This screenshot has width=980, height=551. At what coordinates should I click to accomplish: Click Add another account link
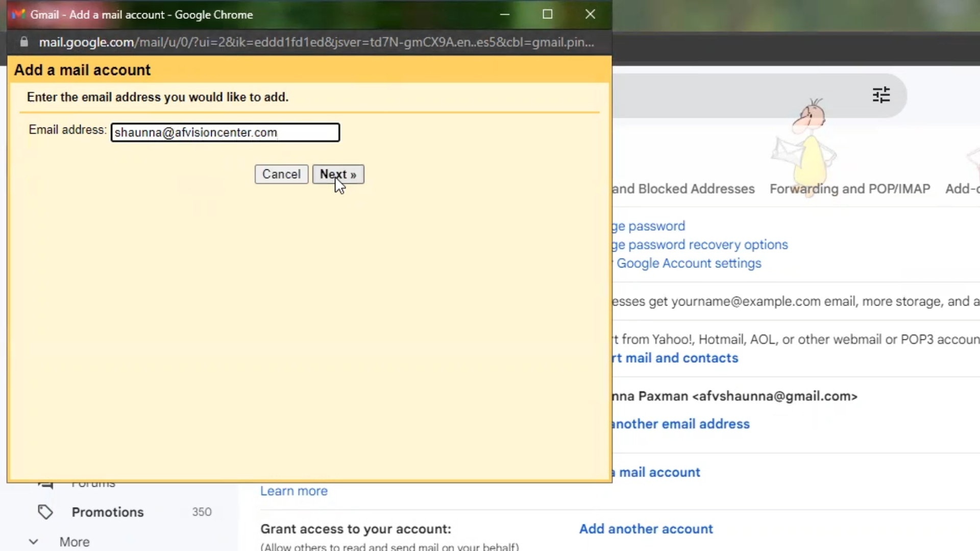(x=646, y=529)
